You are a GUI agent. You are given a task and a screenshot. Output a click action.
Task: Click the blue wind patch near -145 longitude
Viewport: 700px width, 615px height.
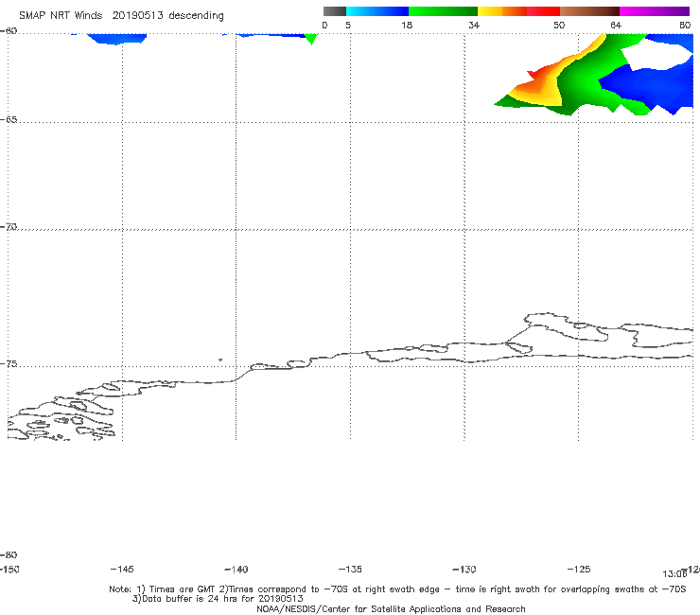[x=116, y=39]
